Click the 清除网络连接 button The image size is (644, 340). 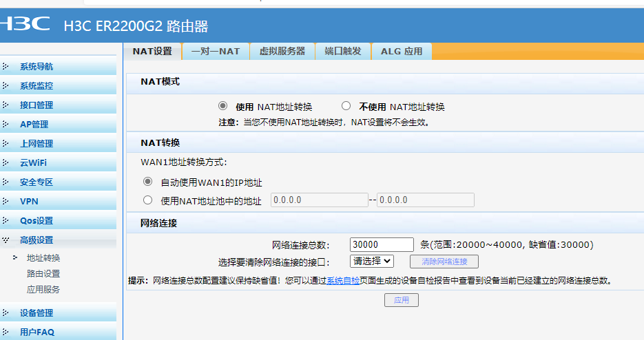(x=444, y=262)
